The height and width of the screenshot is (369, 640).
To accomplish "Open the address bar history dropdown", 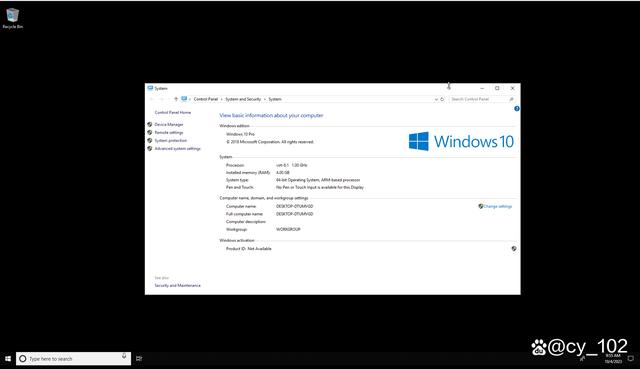I will (436, 99).
